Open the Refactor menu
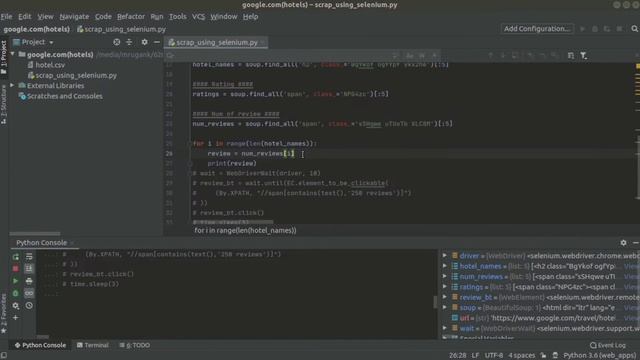640x360 pixels. 131,17
